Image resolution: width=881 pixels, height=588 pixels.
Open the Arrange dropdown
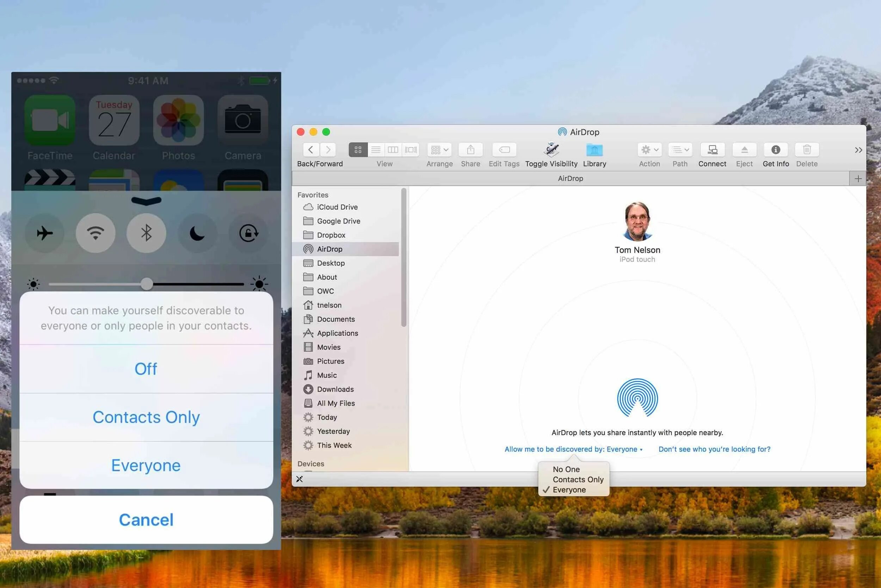pyautogui.click(x=439, y=150)
